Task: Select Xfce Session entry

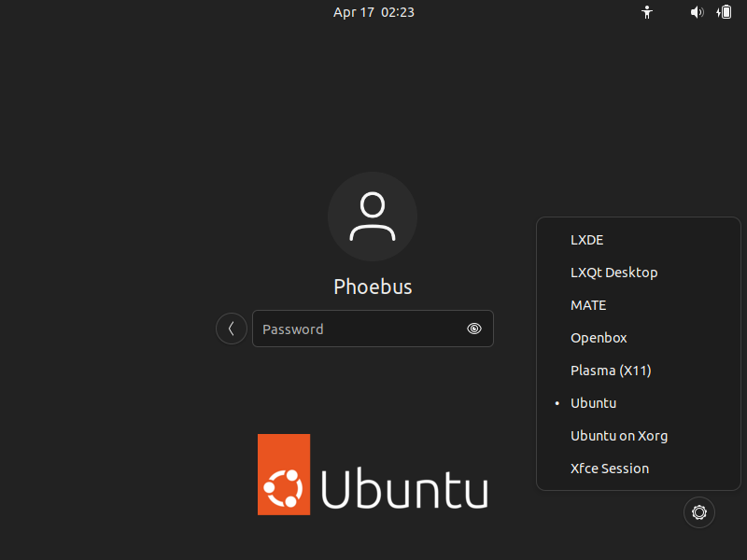Action: point(639,469)
